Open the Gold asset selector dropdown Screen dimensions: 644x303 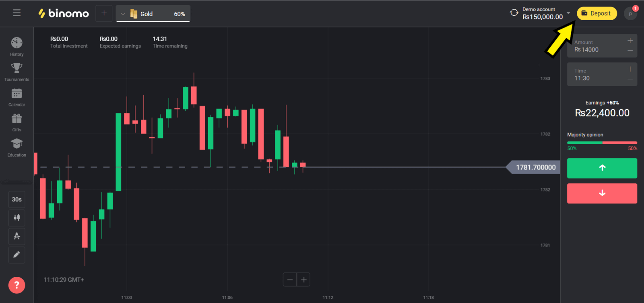(x=123, y=14)
